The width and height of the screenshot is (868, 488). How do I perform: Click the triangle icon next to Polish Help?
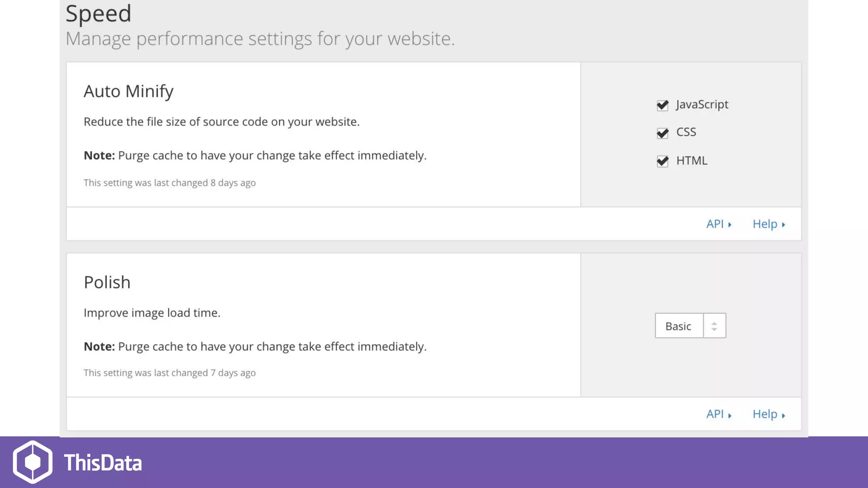[x=783, y=416]
